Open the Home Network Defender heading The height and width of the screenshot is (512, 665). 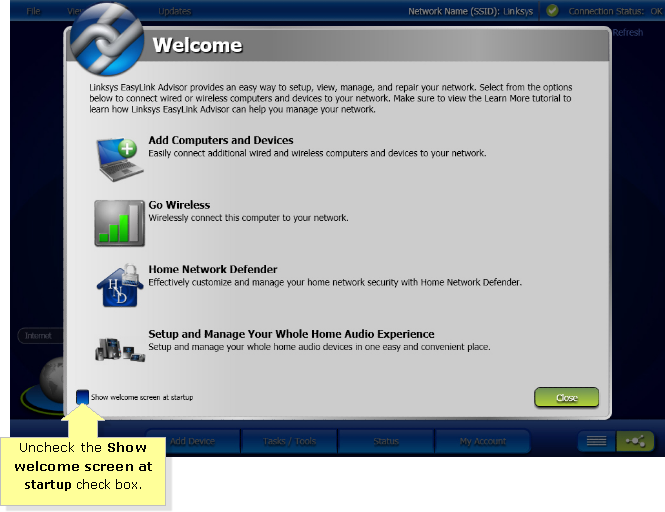[x=213, y=269]
